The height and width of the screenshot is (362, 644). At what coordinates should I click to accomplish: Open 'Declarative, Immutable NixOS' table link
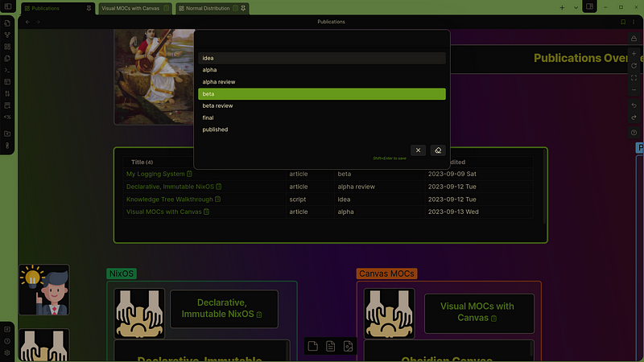(170, 187)
